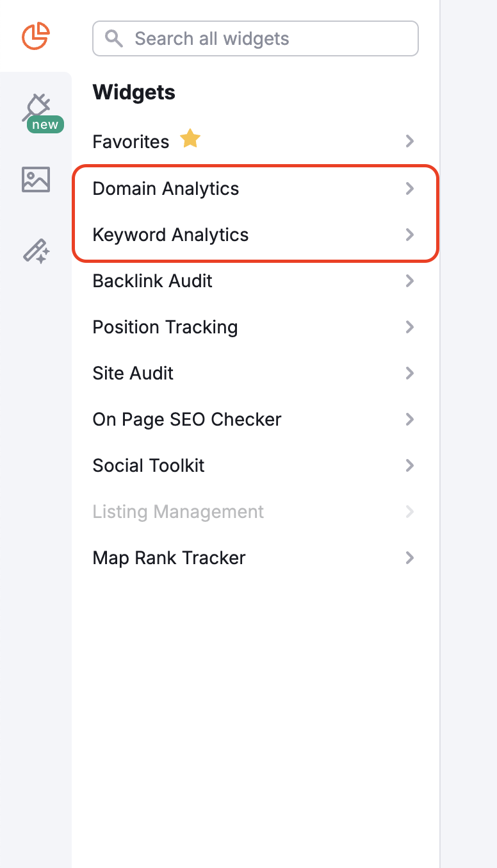The image size is (497, 868).
Task: Open Backlink Audit
Action: pyautogui.click(x=152, y=281)
